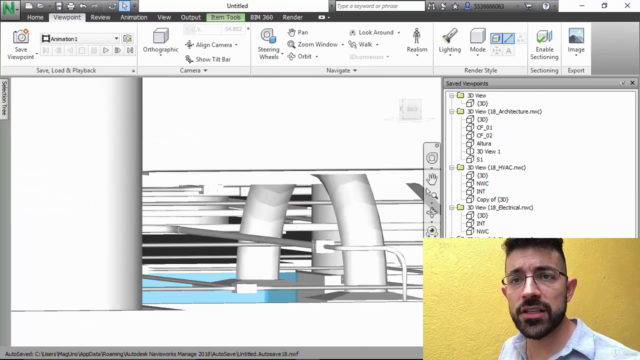Click the Save icon in quick access
The image size is (640, 360).
(x=59, y=6)
